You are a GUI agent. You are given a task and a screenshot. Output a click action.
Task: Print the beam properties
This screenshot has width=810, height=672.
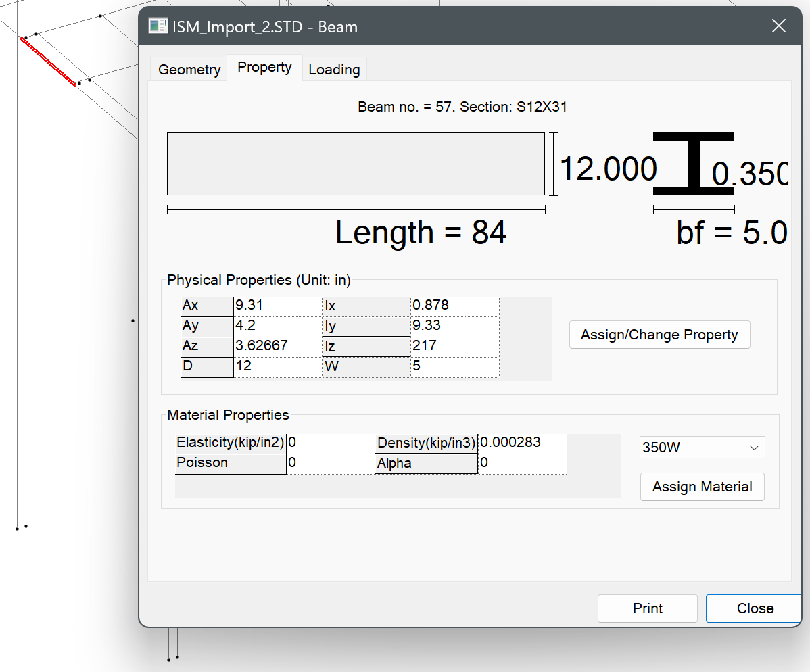click(x=647, y=608)
